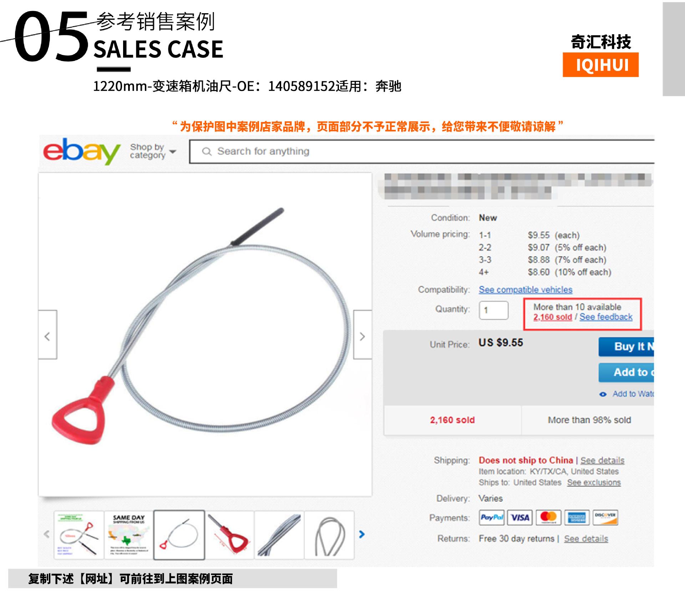Open the See feedback link
685x616 pixels.
[606, 317]
